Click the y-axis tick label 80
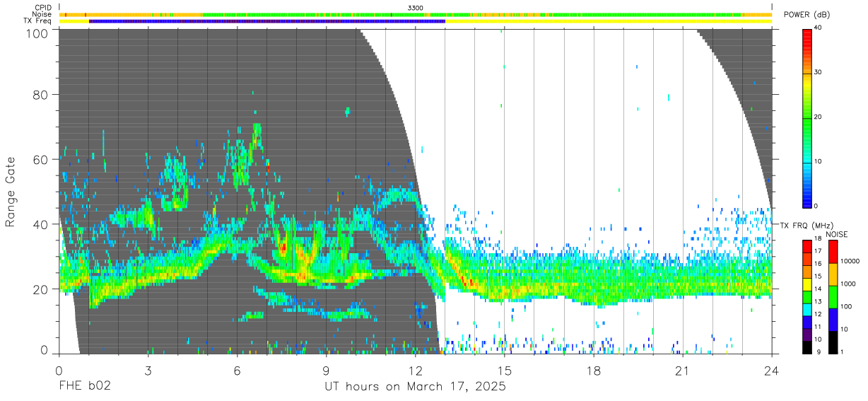This screenshot has height=401, width=868. pos(41,94)
